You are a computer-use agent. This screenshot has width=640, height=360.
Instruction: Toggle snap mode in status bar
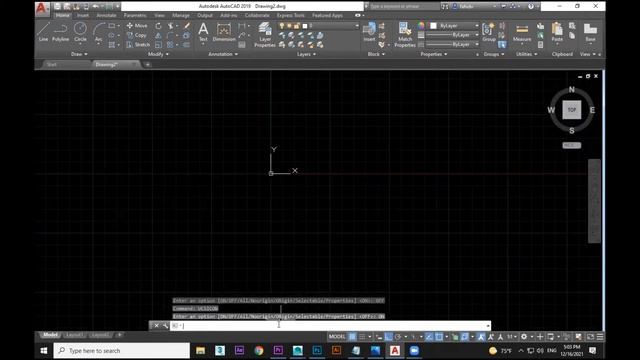coord(362,336)
